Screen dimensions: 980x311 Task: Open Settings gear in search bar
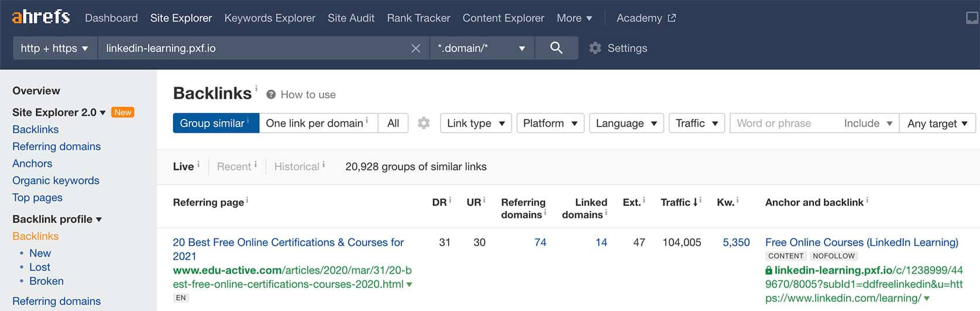(x=595, y=48)
